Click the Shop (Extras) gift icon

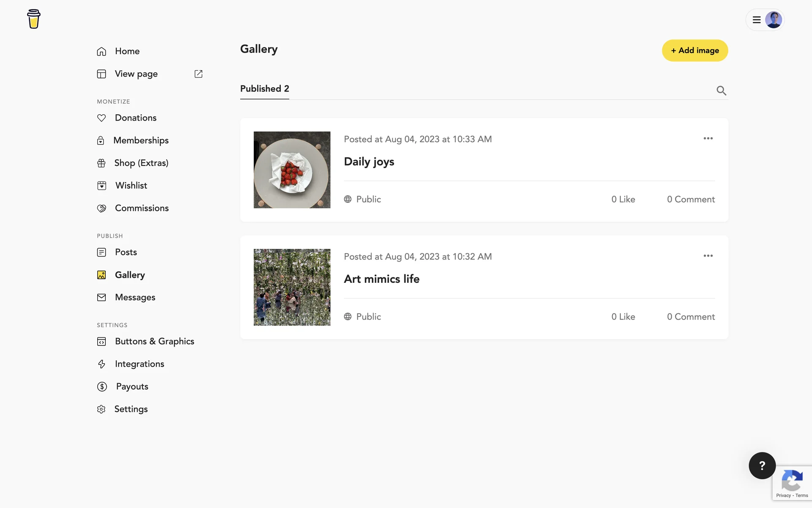pyautogui.click(x=101, y=163)
